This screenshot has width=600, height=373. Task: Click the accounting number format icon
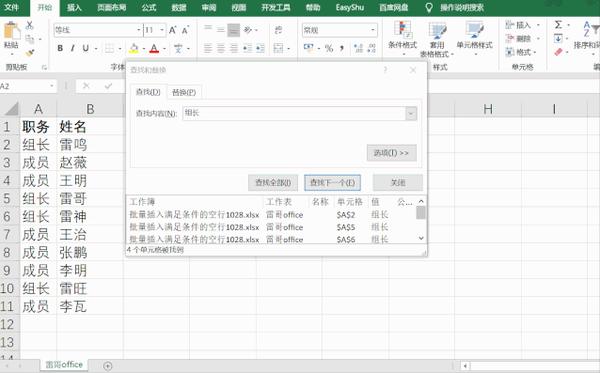pyautogui.click(x=308, y=48)
